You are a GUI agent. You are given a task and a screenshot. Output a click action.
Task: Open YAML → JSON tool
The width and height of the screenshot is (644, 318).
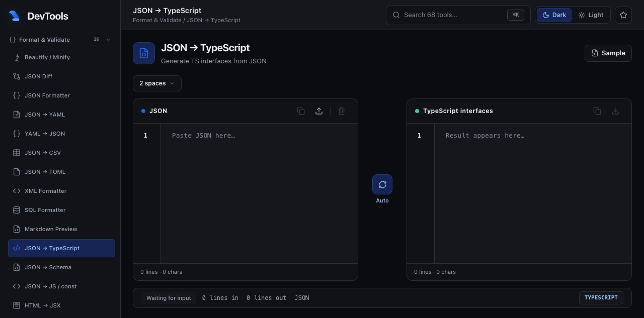coord(61,134)
